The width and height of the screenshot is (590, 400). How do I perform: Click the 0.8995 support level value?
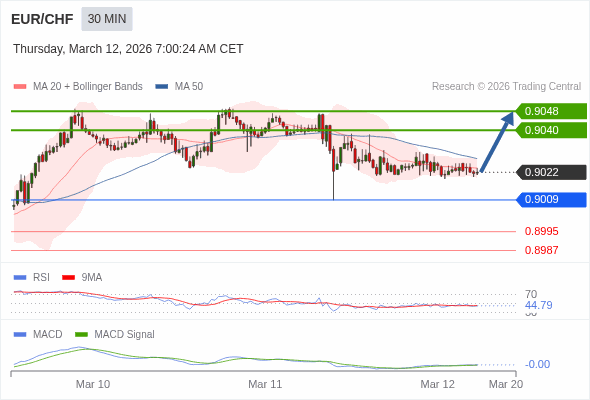coord(541,231)
